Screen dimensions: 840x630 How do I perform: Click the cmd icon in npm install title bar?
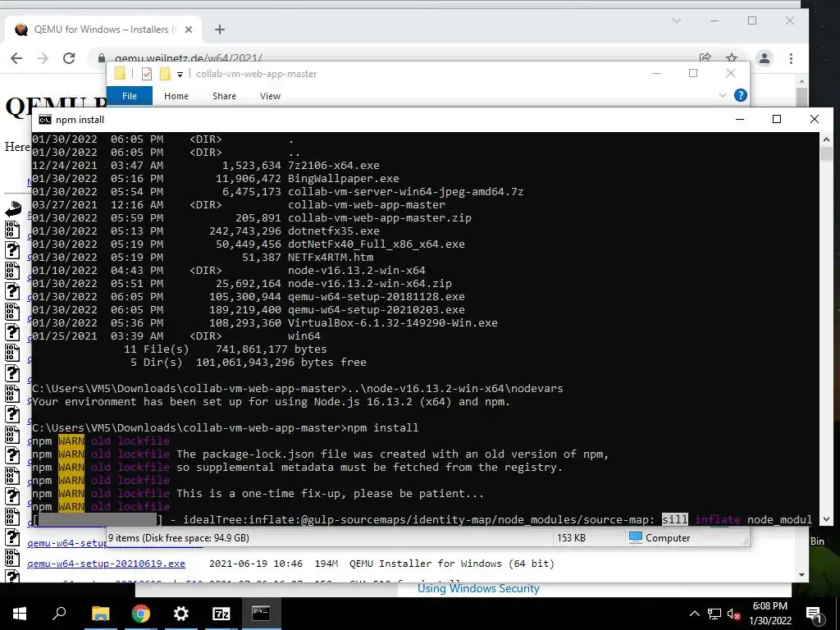pyautogui.click(x=45, y=120)
